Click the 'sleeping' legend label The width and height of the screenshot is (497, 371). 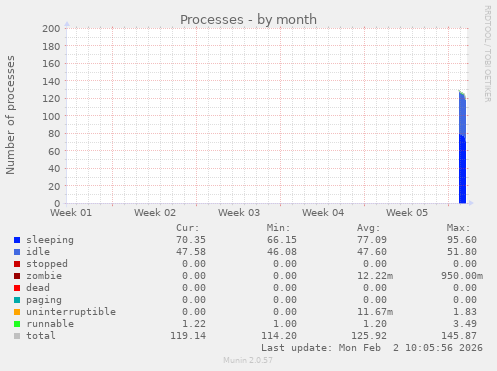[x=50, y=240]
